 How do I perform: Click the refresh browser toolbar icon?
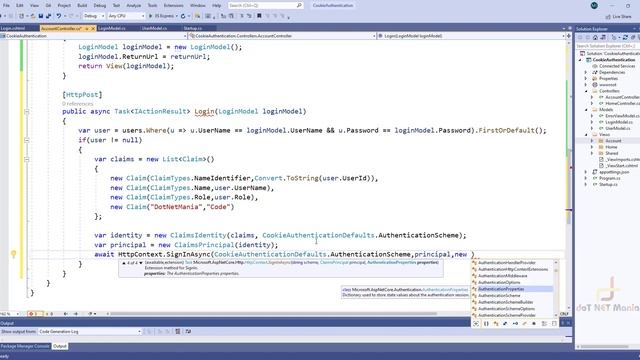[183, 16]
